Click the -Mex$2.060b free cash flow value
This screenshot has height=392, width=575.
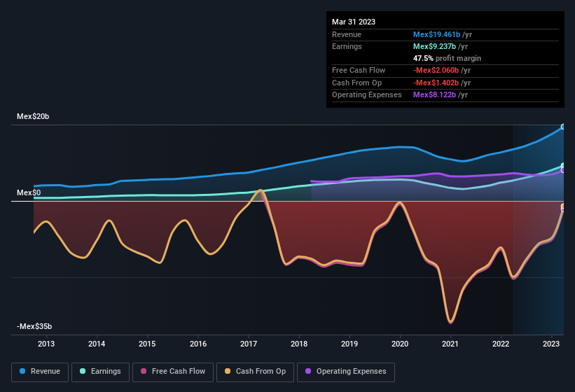pyautogui.click(x=436, y=70)
